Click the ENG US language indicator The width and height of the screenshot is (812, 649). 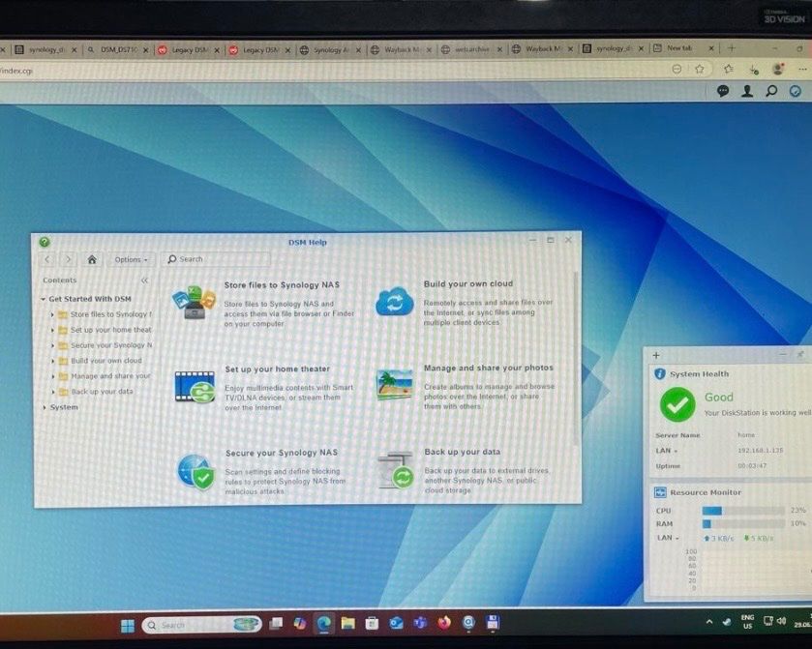click(x=747, y=622)
